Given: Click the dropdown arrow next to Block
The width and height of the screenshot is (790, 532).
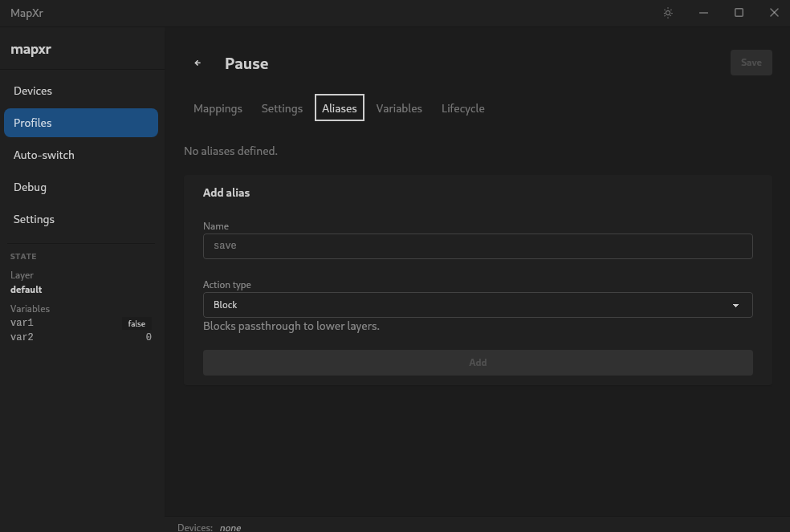Looking at the screenshot, I should tap(735, 306).
